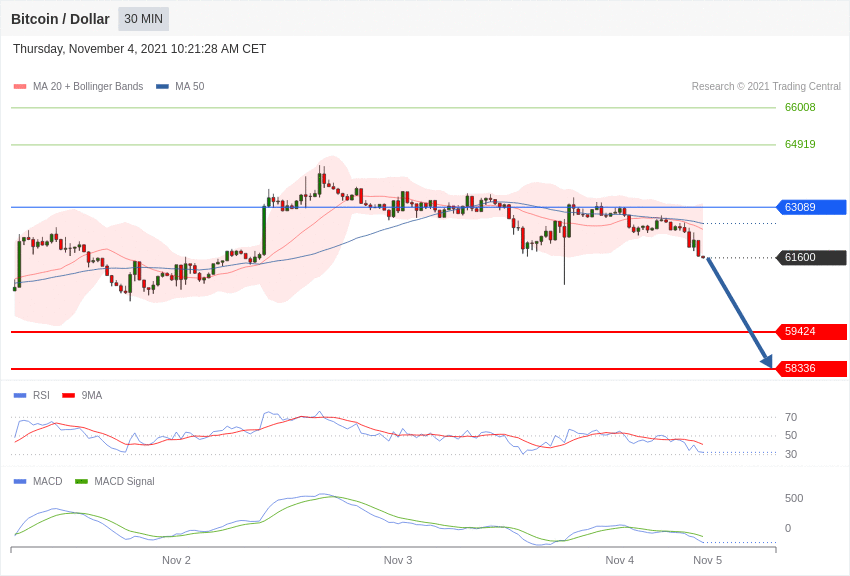
Task: Select the Bitcoin / Dollar chart title
Action: tap(60, 19)
